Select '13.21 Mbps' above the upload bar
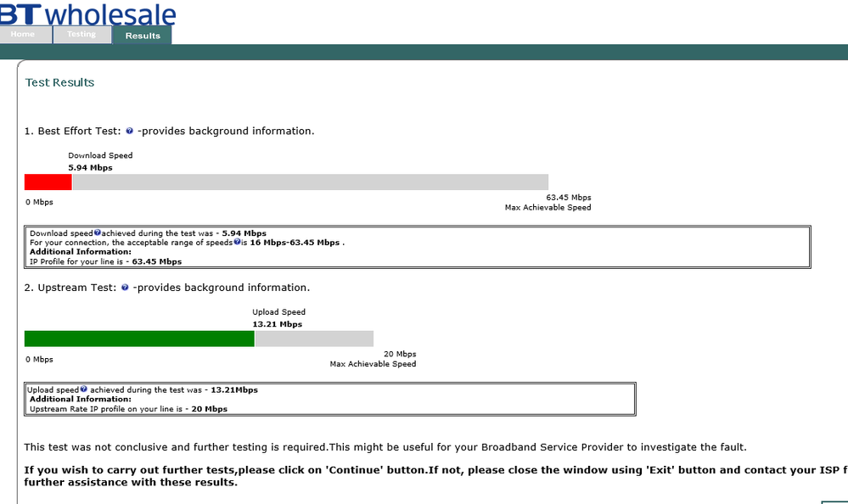The image size is (848, 504). coord(278,324)
